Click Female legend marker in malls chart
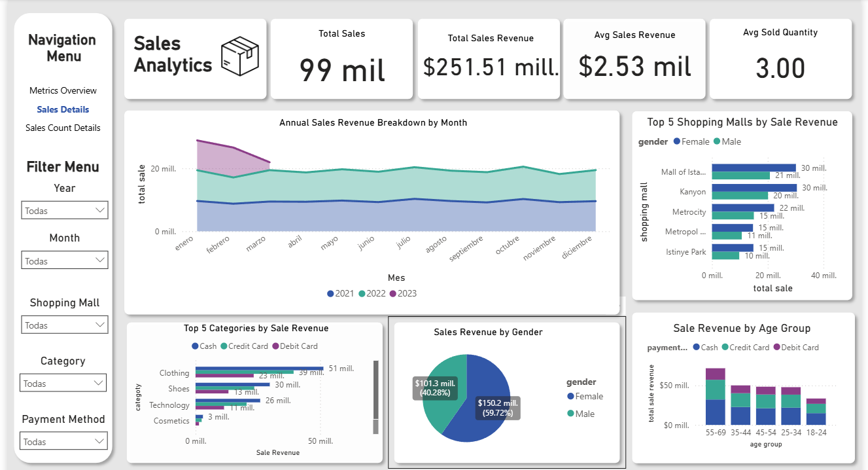868x470 pixels. tap(677, 141)
